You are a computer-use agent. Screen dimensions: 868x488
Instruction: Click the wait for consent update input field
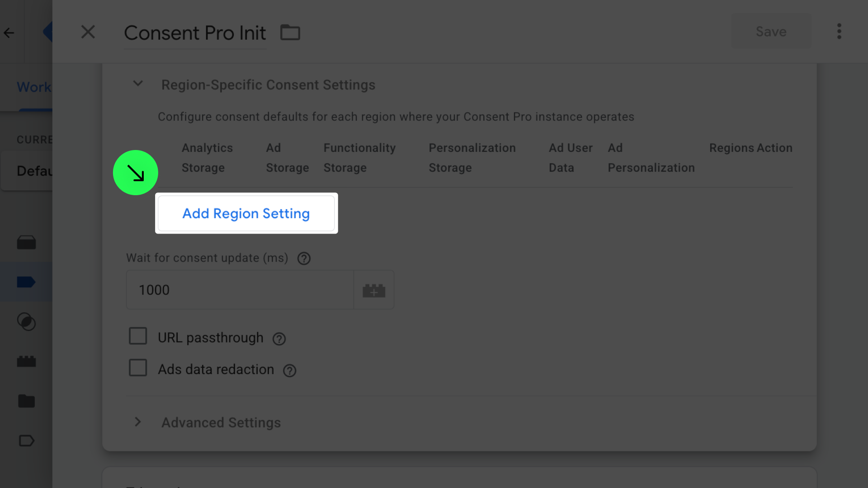coord(240,290)
